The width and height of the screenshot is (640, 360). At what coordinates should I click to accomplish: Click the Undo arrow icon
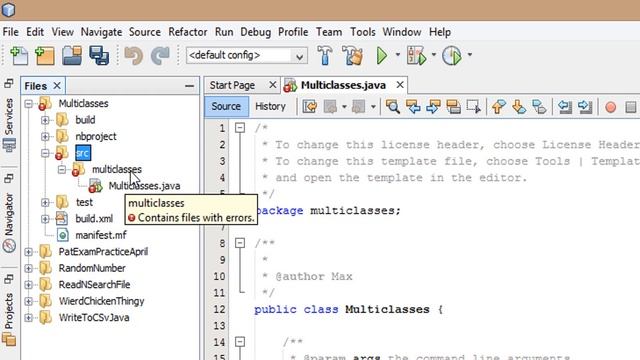point(133,56)
